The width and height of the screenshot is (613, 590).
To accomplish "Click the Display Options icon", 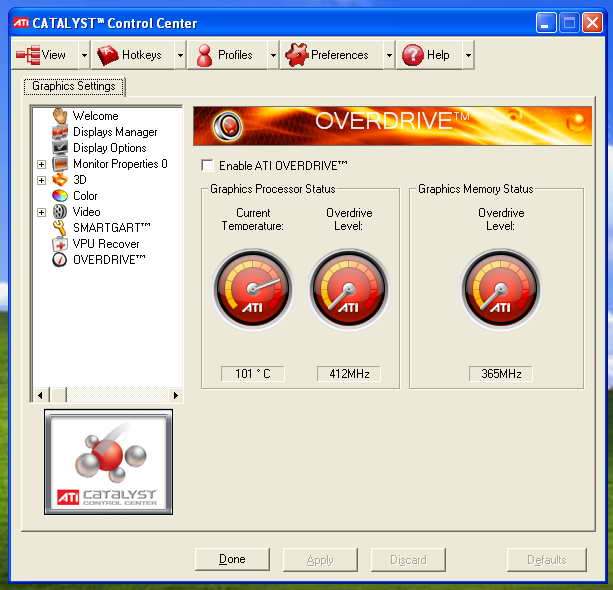I will 60,148.
